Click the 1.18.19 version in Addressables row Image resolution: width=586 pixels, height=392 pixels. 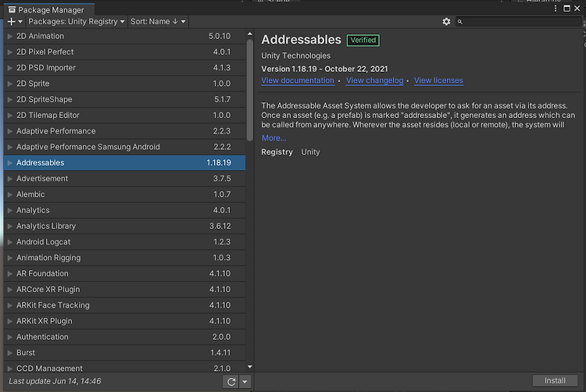pos(219,162)
